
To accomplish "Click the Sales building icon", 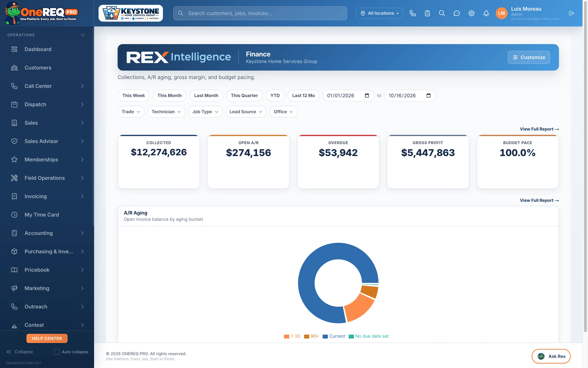I will [14, 123].
